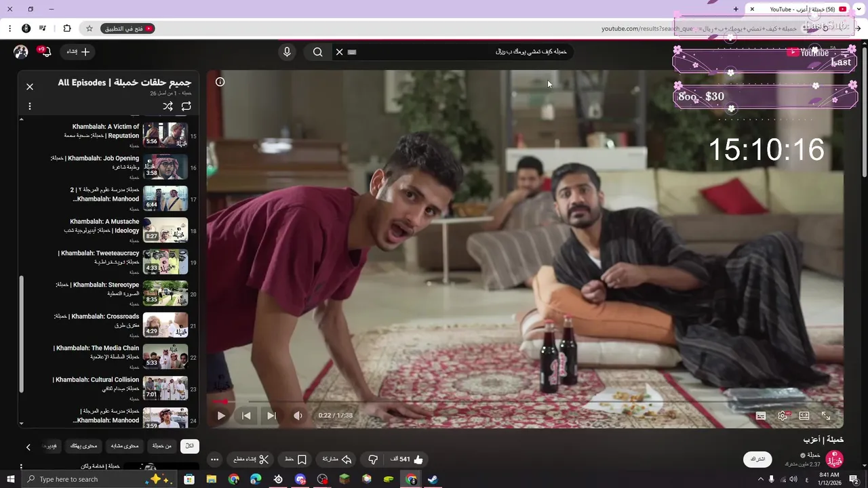The height and width of the screenshot is (488, 868).
Task: Clear the search text with X
Action: pos(339,52)
